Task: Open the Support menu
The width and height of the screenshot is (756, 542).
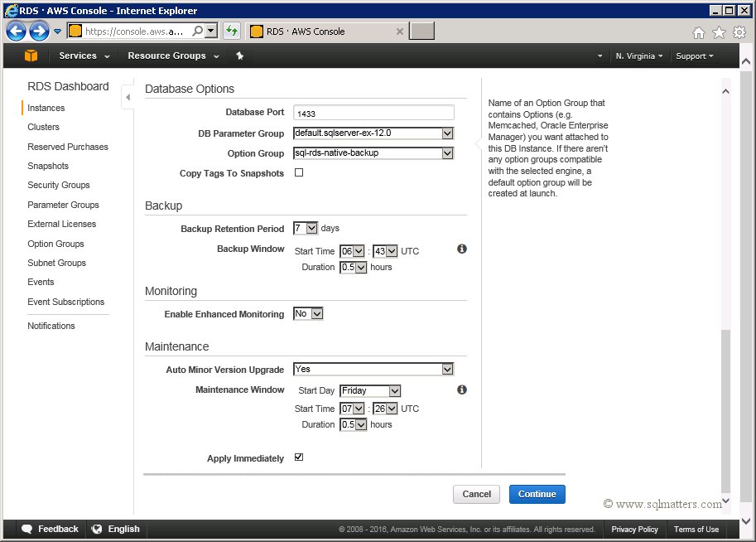Action: pos(694,56)
